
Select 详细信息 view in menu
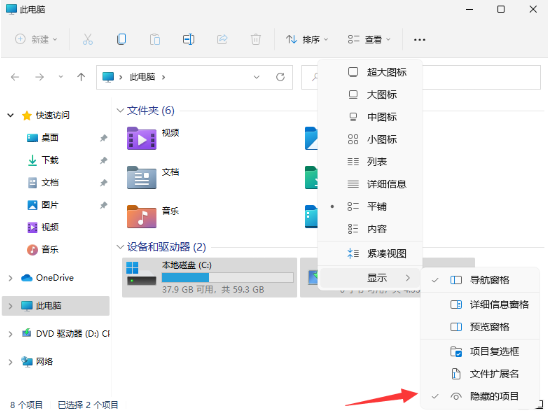point(370,184)
